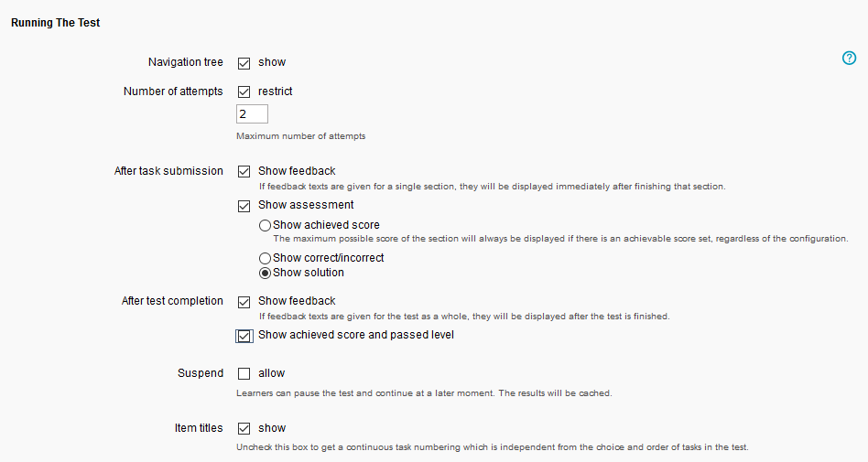Disable Show feedback after test completion
The width and height of the screenshot is (868, 462).
pos(244,302)
